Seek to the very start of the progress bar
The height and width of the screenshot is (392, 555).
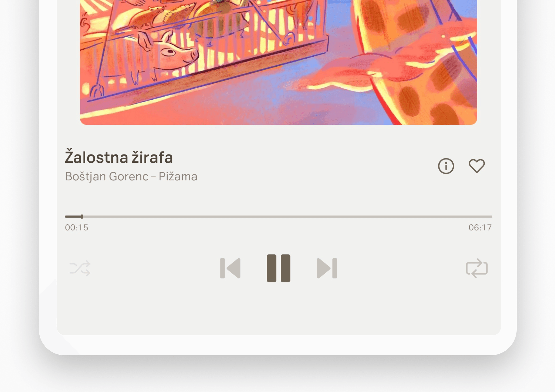click(66, 217)
